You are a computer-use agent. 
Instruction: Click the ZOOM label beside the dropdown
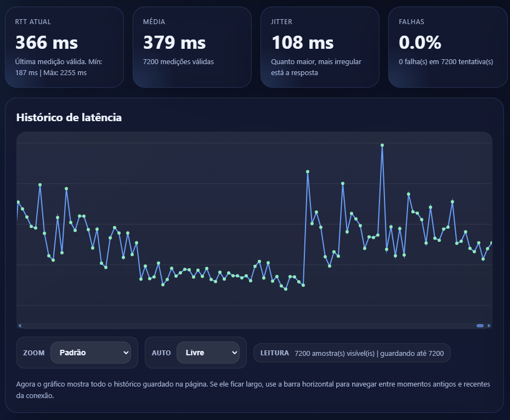[34, 353]
